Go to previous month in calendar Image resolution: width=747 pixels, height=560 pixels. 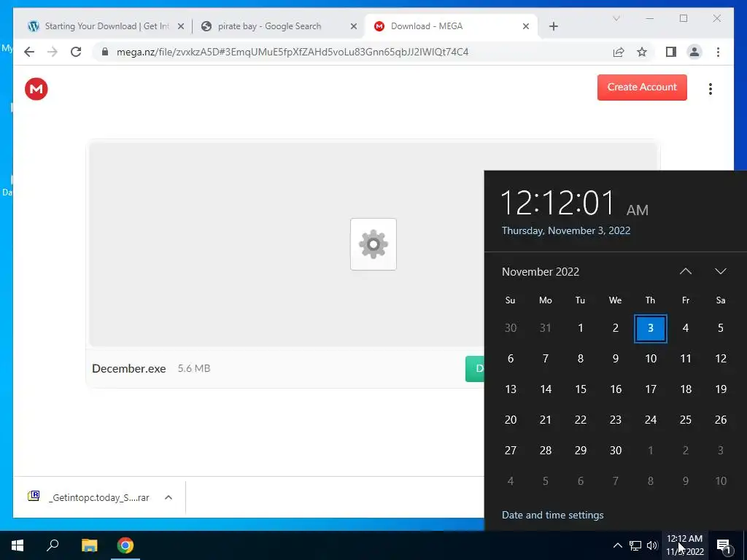pyautogui.click(x=685, y=271)
